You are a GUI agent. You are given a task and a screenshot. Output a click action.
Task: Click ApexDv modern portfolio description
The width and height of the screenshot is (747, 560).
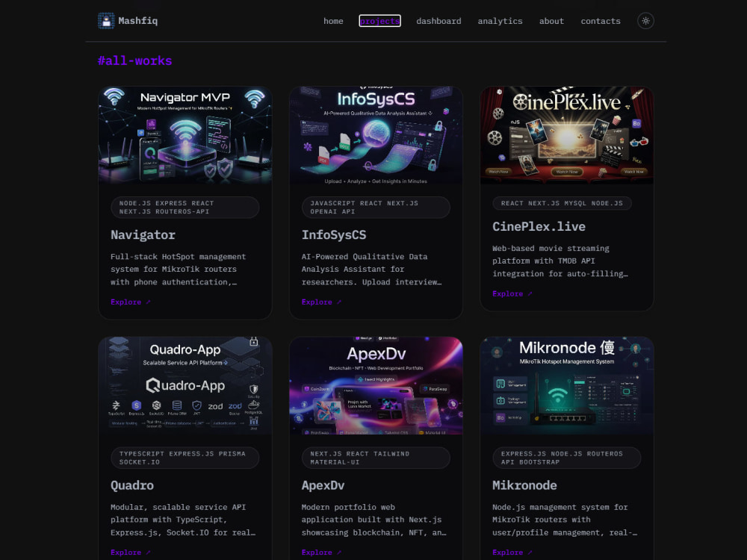pyautogui.click(x=374, y=520)
